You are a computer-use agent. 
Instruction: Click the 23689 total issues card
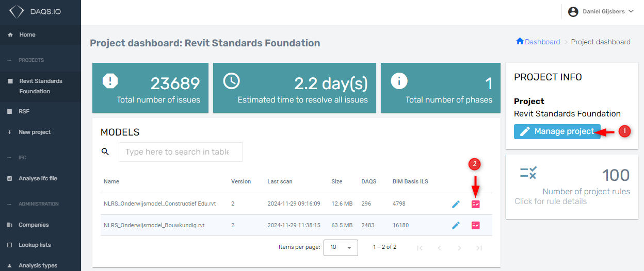(x=150, y=88)
